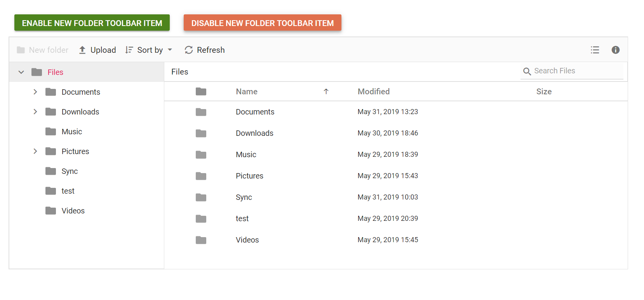
Task: Select the Downloads row in the grid
Action: pyautogui.click(x=396, y=133)
